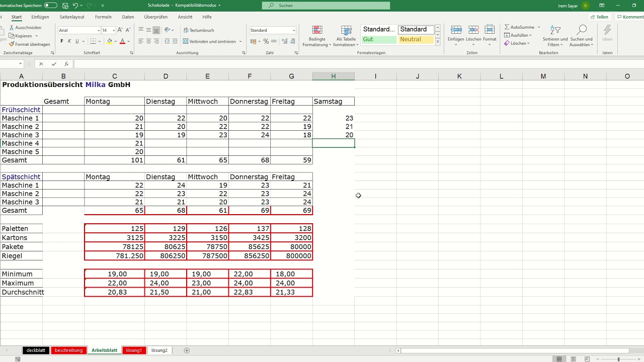Toggle Textumbruch wrap text

pos(199,30)
